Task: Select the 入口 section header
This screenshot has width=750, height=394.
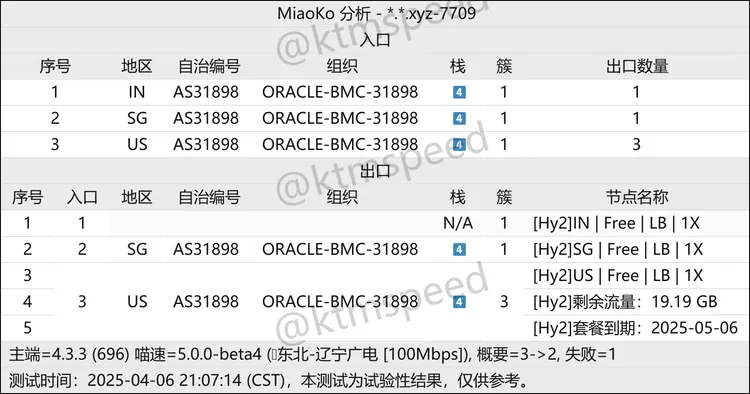Action: tap(375, 40)
